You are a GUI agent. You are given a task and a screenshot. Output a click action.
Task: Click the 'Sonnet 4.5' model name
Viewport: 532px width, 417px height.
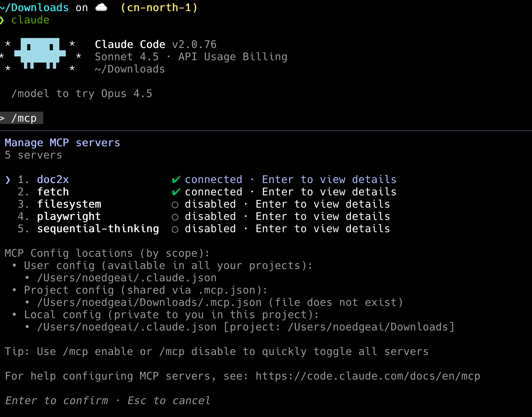[x=127, y=57]
